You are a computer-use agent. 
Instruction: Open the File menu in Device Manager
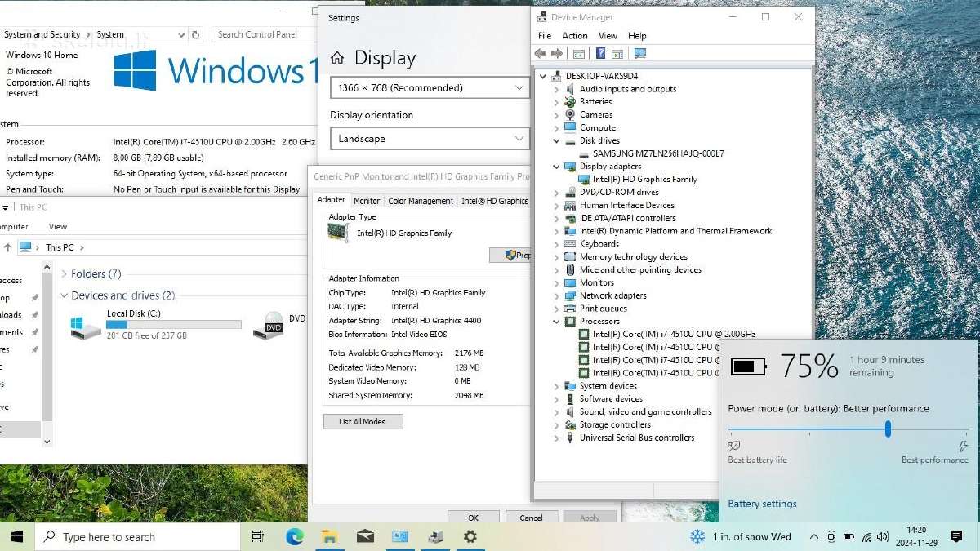(x=545, y=36)
